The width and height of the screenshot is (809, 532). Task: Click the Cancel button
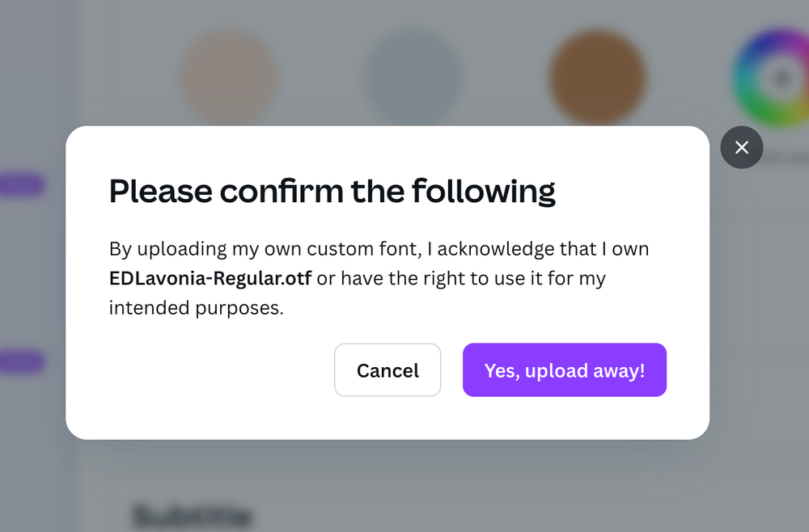pos(388,370)
